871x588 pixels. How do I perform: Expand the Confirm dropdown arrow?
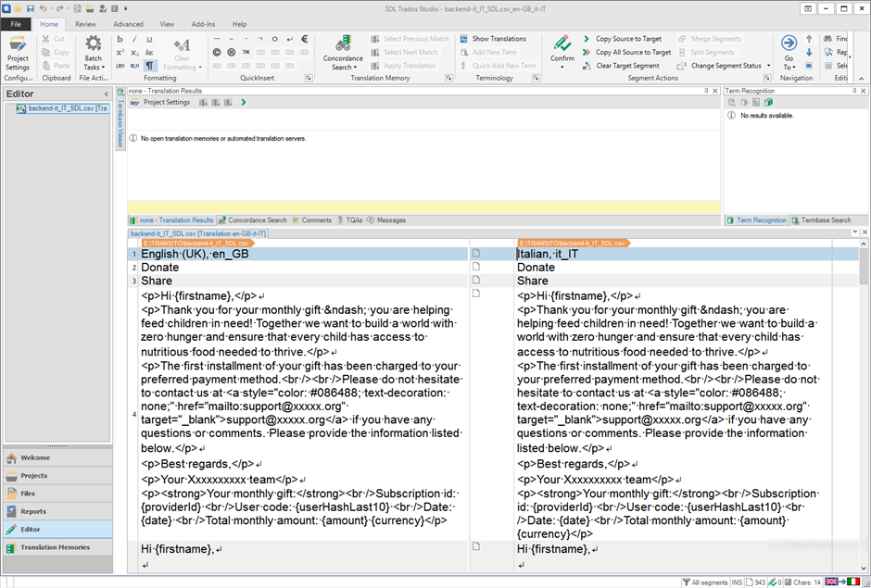562,68
